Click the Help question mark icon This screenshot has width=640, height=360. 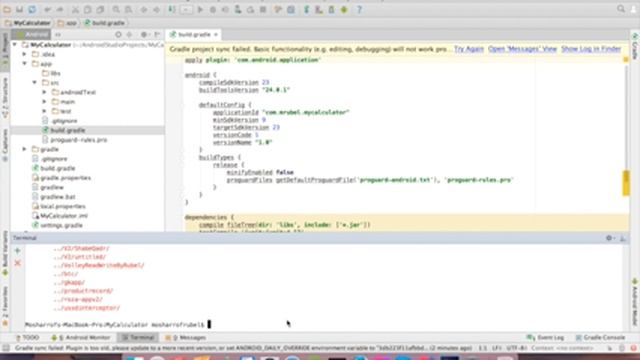point(359,9)
